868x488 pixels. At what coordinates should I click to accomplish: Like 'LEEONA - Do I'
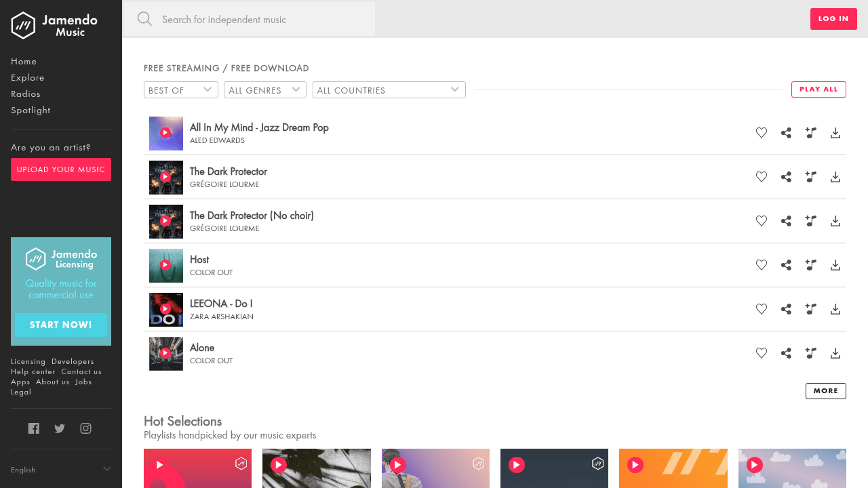tap(762, 309)
